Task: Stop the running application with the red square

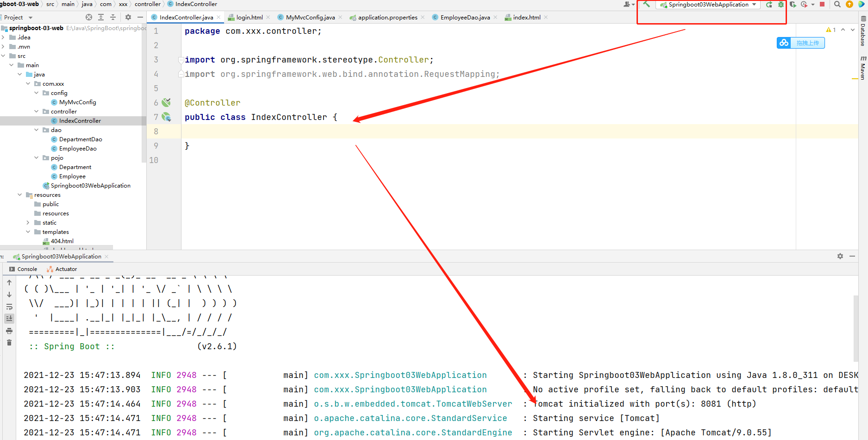Action: pyautogui.click(x=822, y=5)
